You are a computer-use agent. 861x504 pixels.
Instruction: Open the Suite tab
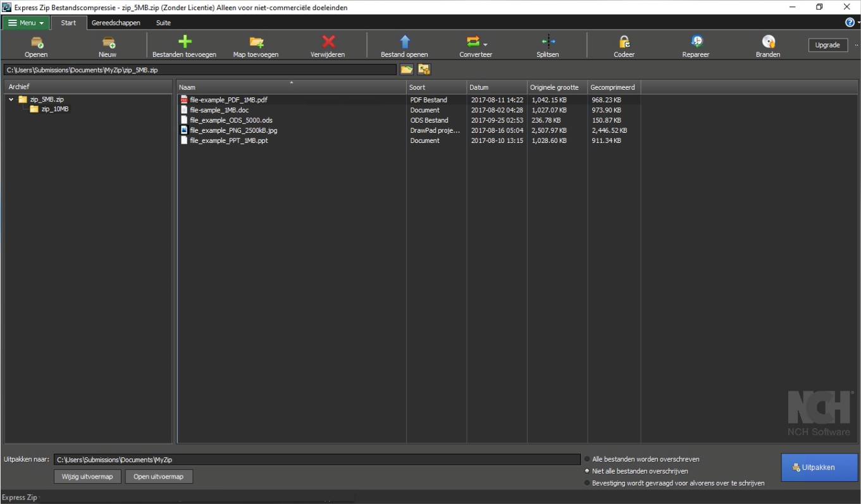click(163, 23)
